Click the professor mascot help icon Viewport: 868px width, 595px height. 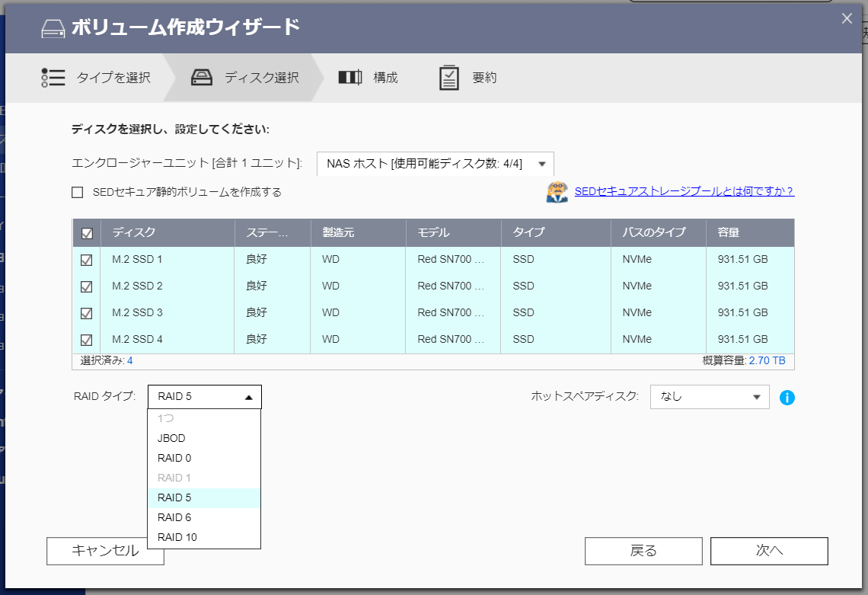(x=557, y=192)
